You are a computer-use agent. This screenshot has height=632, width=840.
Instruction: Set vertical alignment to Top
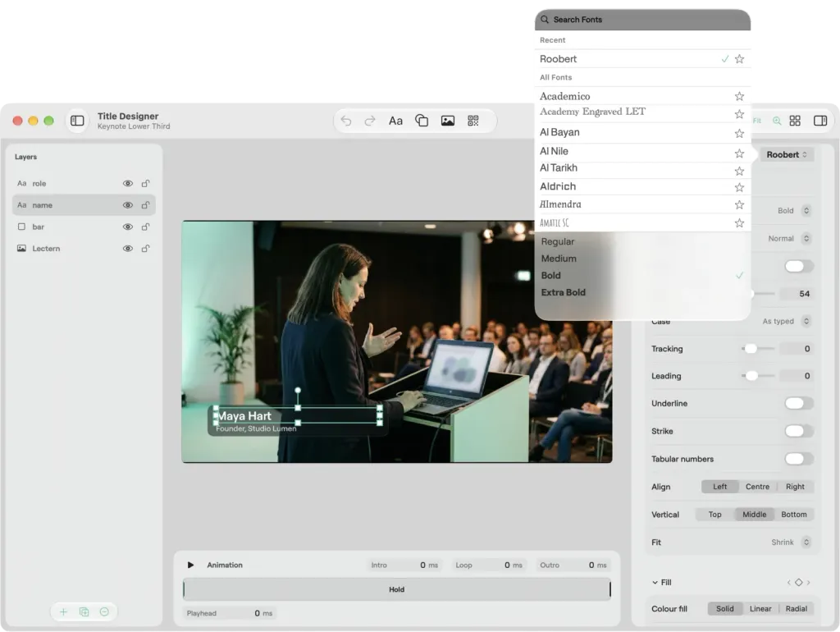[714, 515]
